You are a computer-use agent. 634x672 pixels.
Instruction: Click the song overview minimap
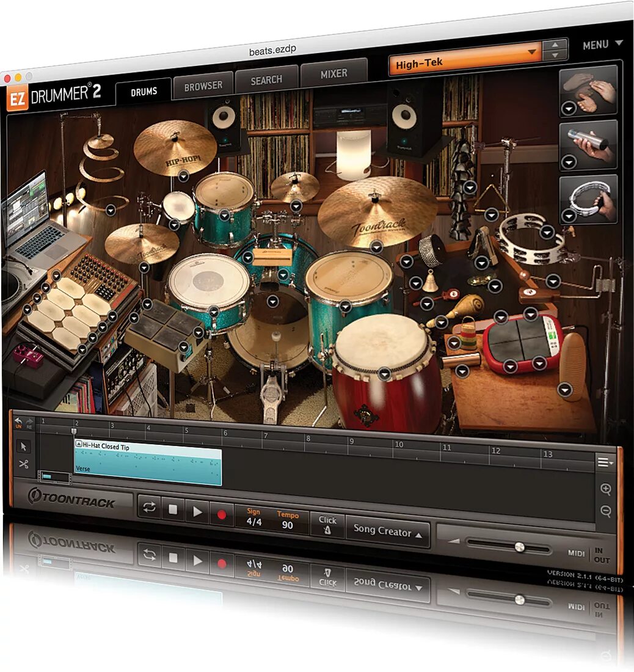pos(55,478)
